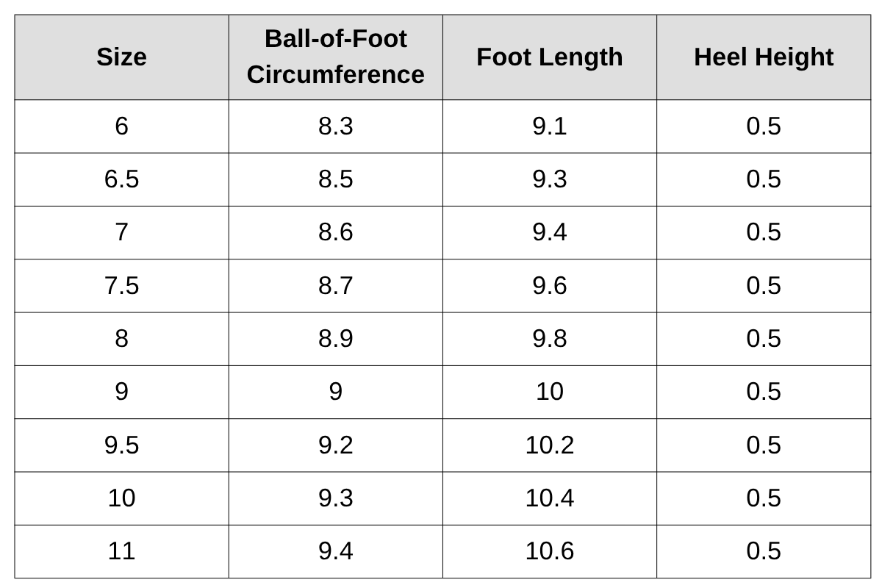882x588 pixels.
Task: Click the size 9.5 cell
Action: coord(121,445)
